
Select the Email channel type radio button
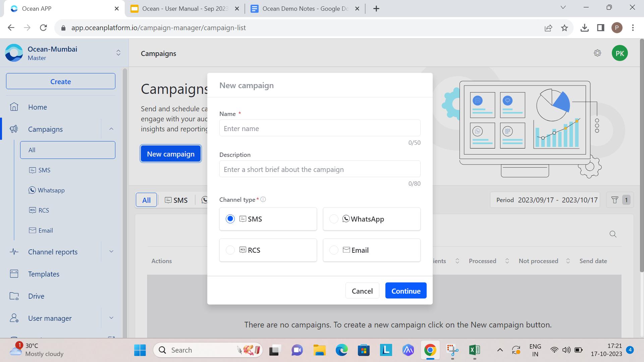pyautogui.click(x=334, y=250)
